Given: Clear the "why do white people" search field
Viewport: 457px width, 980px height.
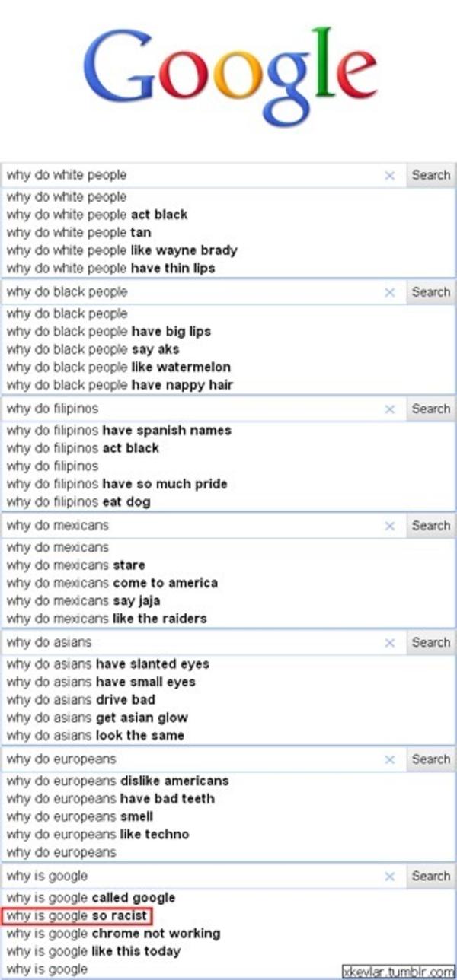Looking at the screenshot, I should [x=390, y=175].
